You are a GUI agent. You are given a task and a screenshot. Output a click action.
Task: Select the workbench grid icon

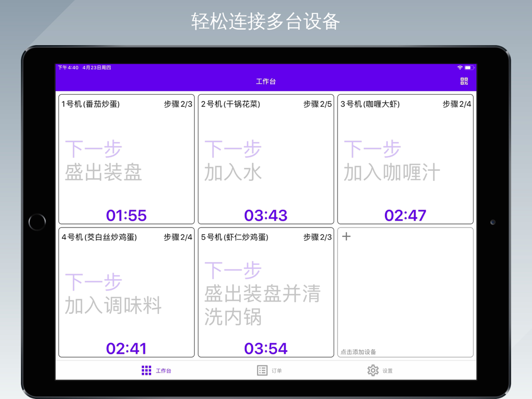tap(146, 370)
